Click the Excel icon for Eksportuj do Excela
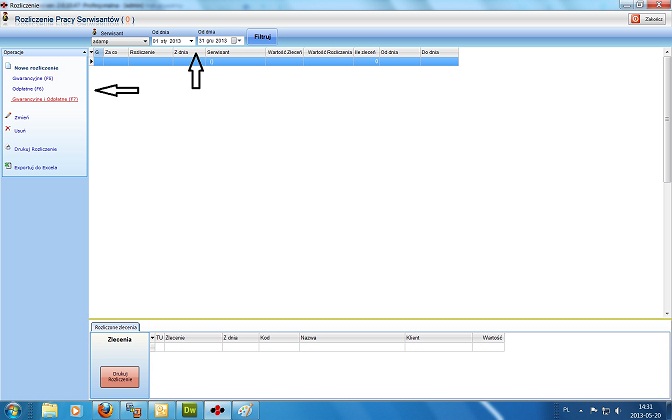The width and height of the screenshot is (672, 420). [8, 166]
